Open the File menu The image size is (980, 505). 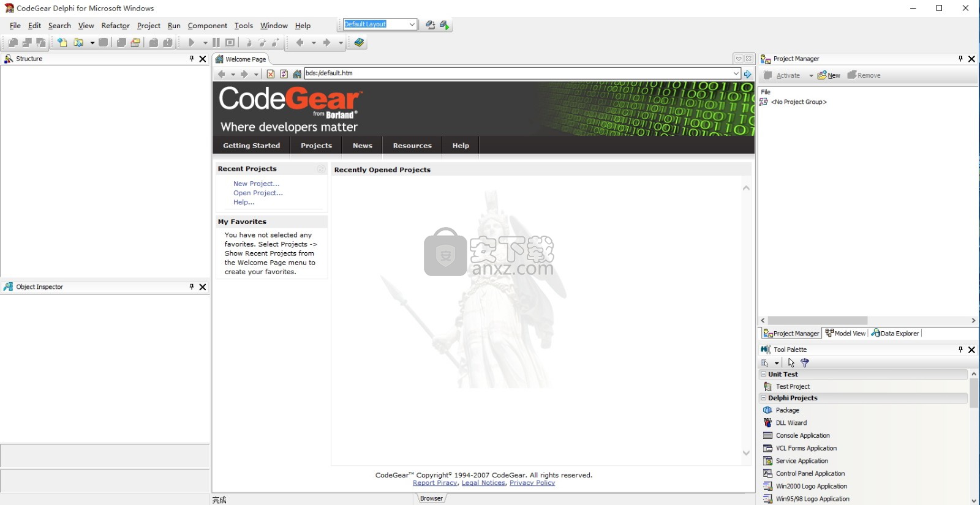pos(15,26)
